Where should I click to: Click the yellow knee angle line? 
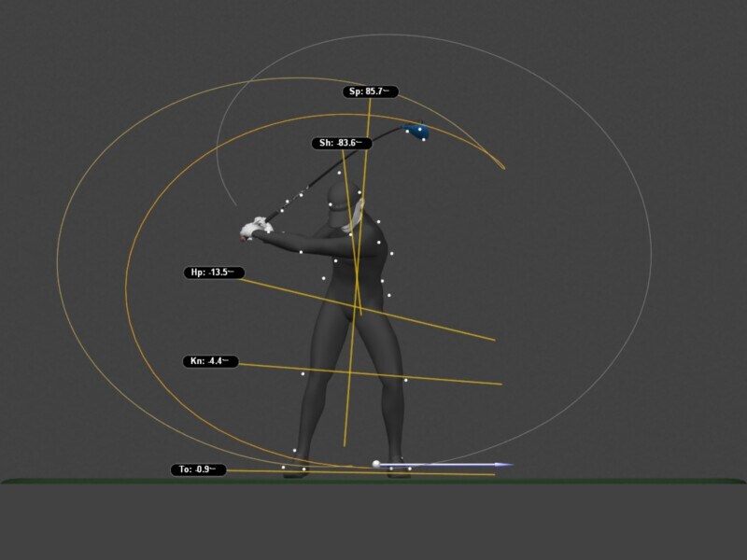pos(448,379)
